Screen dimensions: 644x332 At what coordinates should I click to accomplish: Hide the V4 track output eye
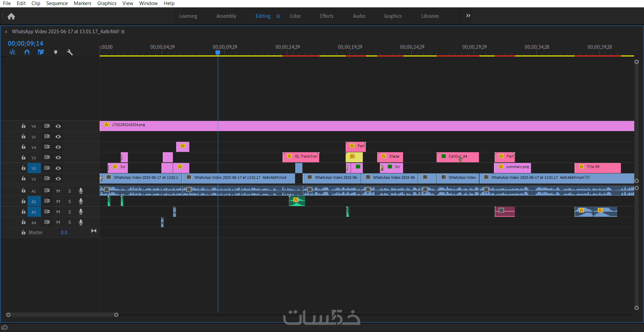tap(58, 147)
